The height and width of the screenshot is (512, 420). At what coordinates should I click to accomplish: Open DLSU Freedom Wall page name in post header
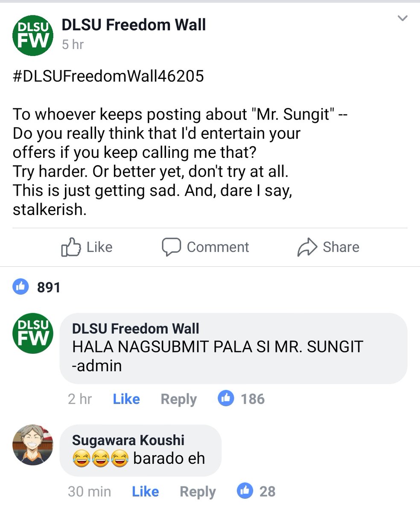click(134, 25)
